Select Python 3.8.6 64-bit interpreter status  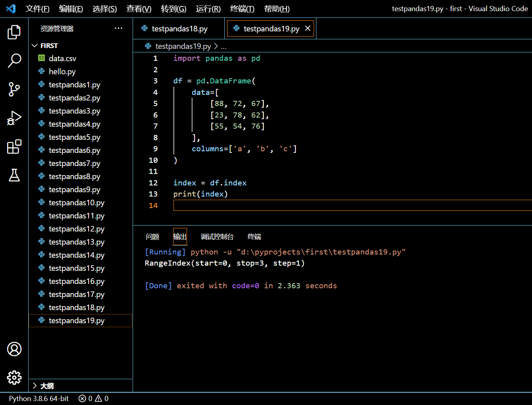click(39, 398)
